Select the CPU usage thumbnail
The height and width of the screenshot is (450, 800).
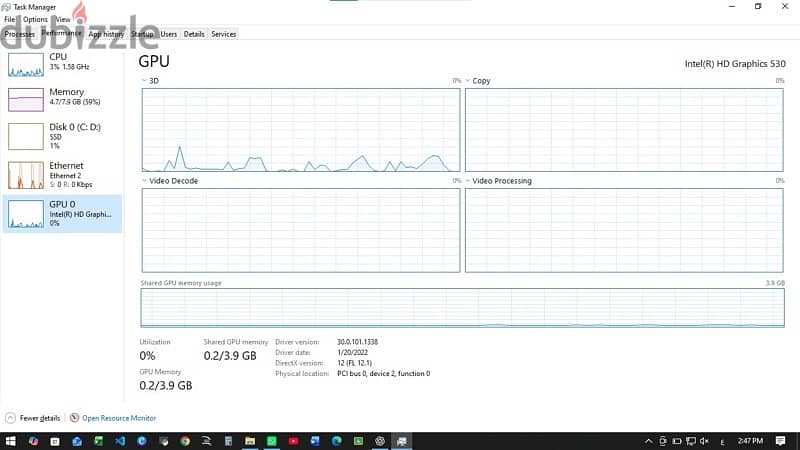click(26, 65)
